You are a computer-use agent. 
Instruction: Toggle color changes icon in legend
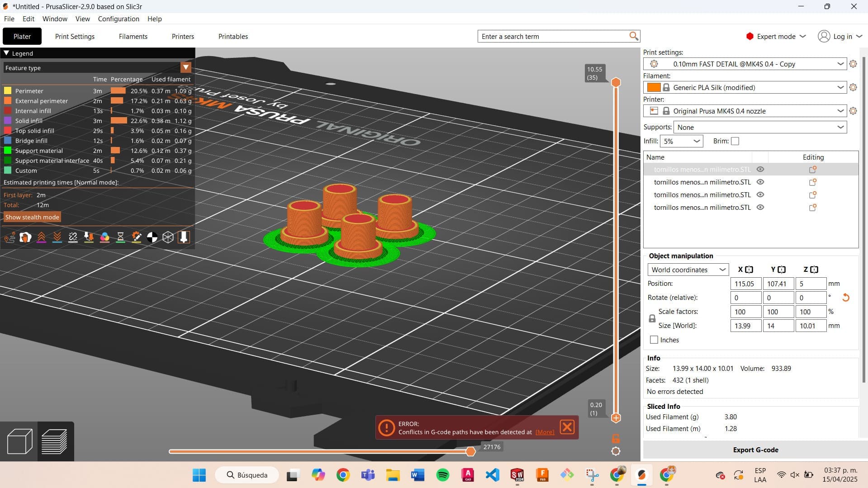point(104,237)
